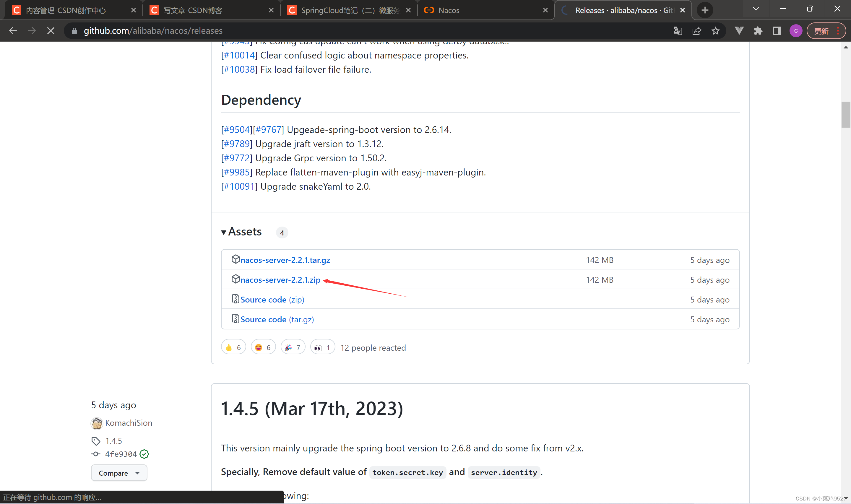Click the verified commit badge
This screenshot has width=851, height=504.
(x=144, y=454)
